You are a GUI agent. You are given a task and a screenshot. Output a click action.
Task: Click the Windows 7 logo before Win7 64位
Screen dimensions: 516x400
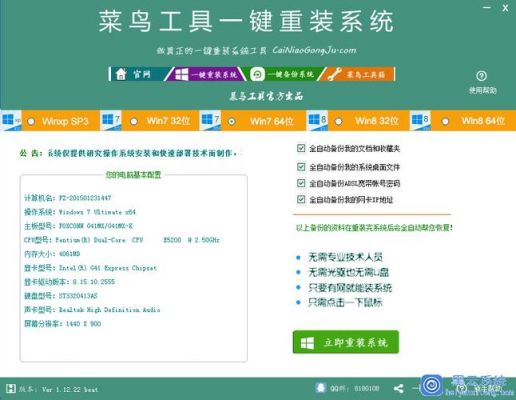pyautogui.click(x=211, y=120)
